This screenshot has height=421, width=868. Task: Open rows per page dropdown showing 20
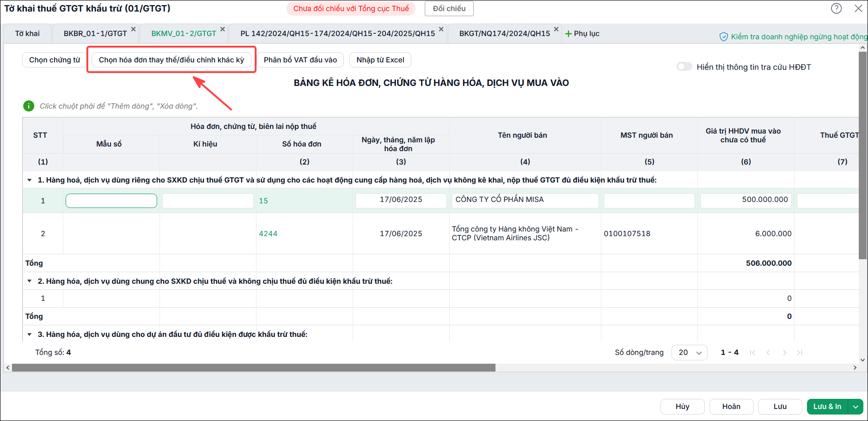tap(690, 353)
